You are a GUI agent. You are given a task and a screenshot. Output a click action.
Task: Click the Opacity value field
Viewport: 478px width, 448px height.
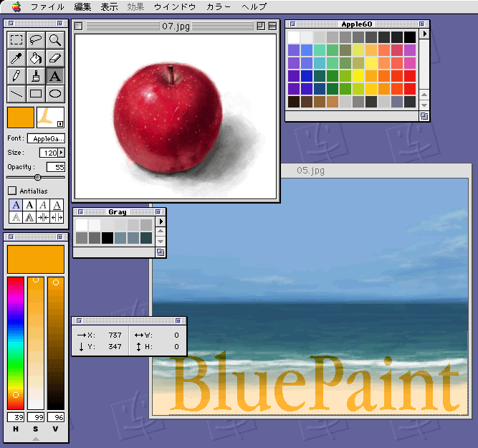(56, 167)
